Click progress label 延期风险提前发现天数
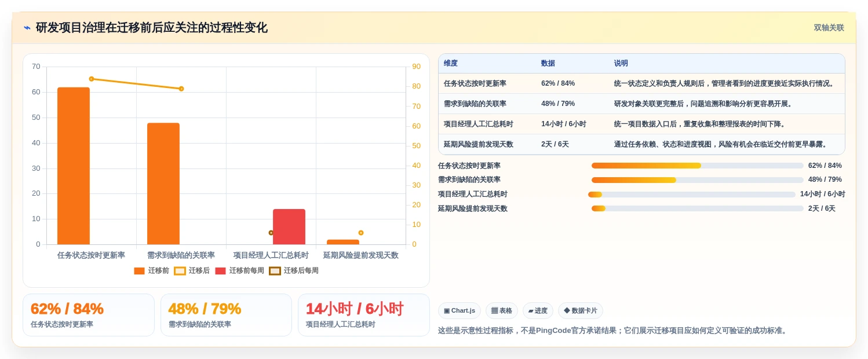868x359 pixels. (x=473, y=208)
